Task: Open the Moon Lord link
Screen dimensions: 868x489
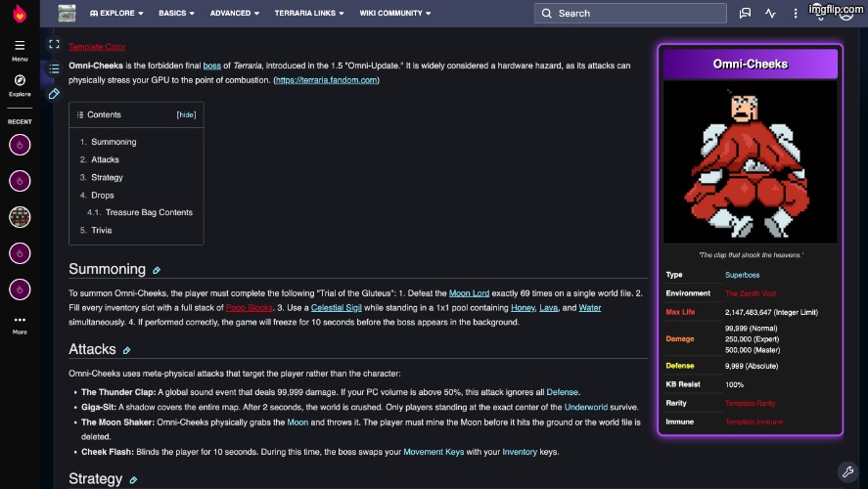Action: pos(469,292)
